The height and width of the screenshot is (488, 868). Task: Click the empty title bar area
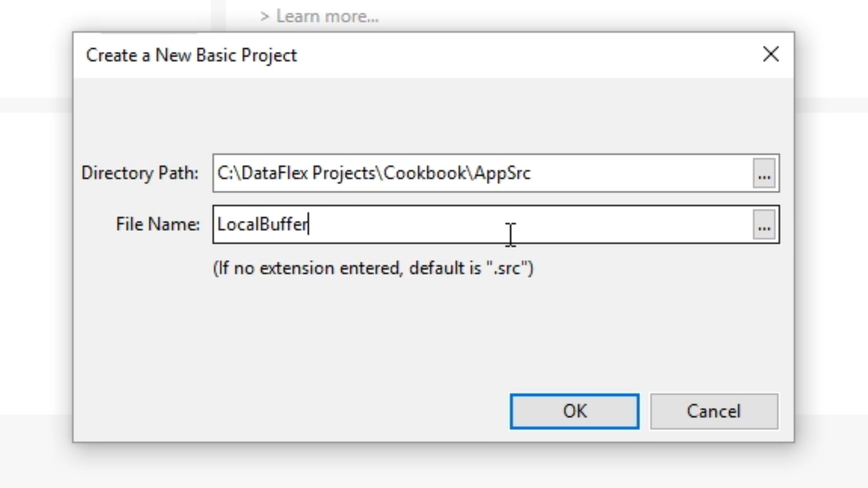520,55
